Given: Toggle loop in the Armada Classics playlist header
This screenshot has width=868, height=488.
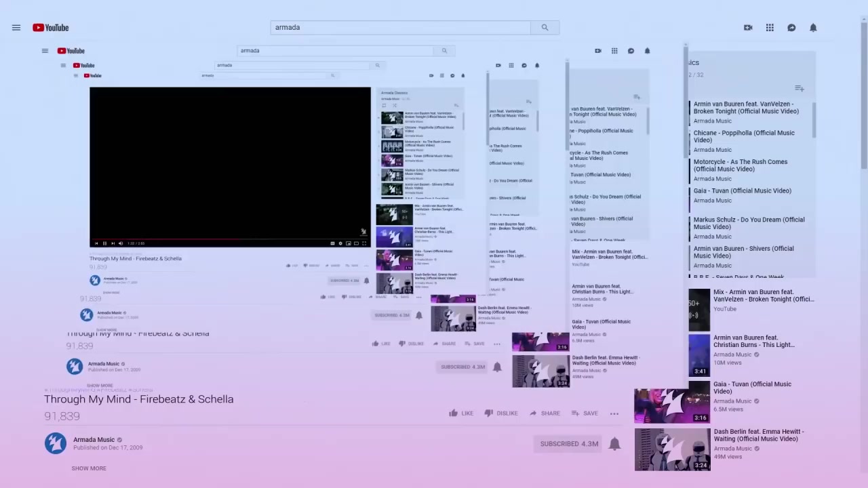Looking at the screenshot, I should pos(384,105).
